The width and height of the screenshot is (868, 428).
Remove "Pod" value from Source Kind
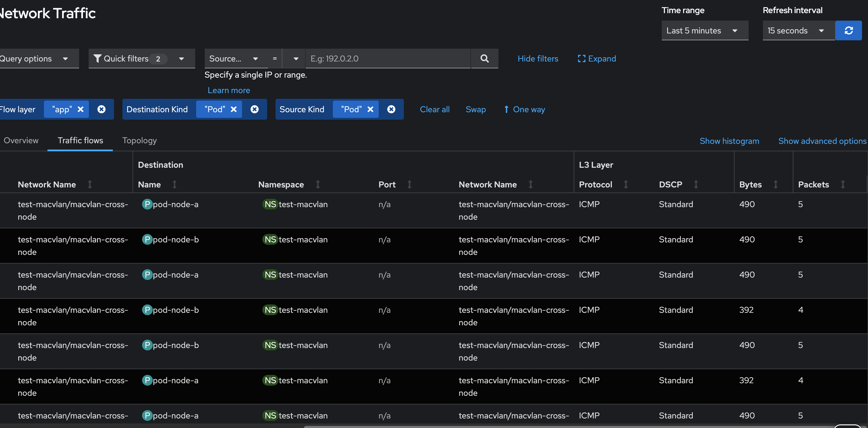[370, 109]
